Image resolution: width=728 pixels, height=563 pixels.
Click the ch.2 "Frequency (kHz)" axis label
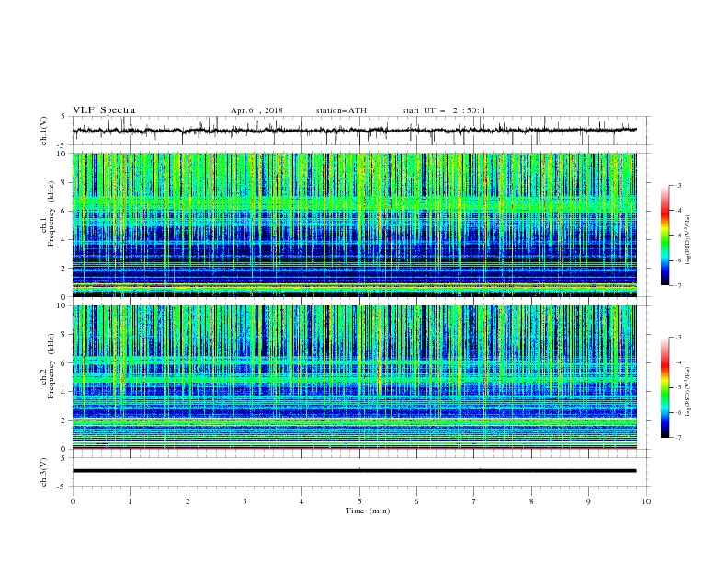51,366
